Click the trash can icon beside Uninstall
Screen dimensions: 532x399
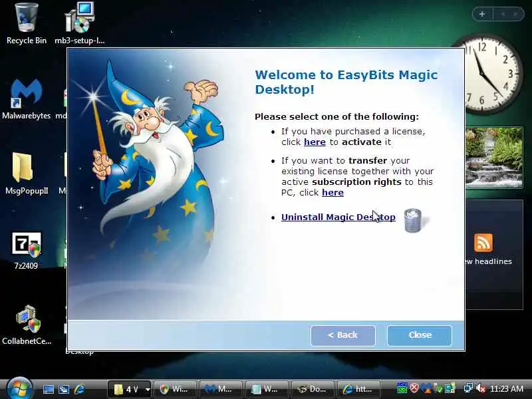(x=413, y=221)
